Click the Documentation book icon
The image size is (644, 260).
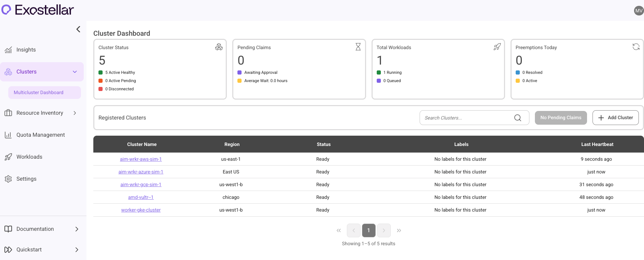tap(8, 229)
